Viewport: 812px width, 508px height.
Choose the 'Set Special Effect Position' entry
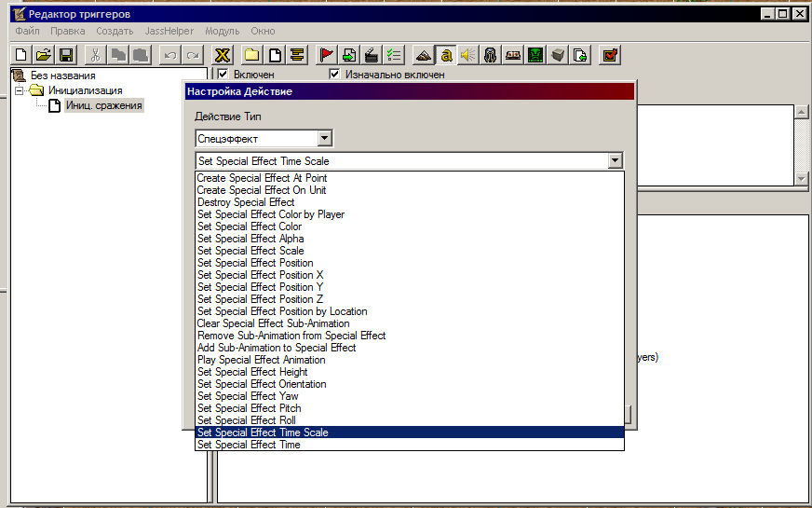[x=410, y=263]
